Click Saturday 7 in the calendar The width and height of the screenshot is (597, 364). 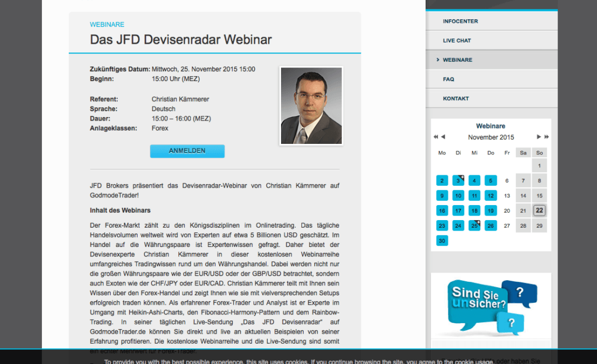524,181
